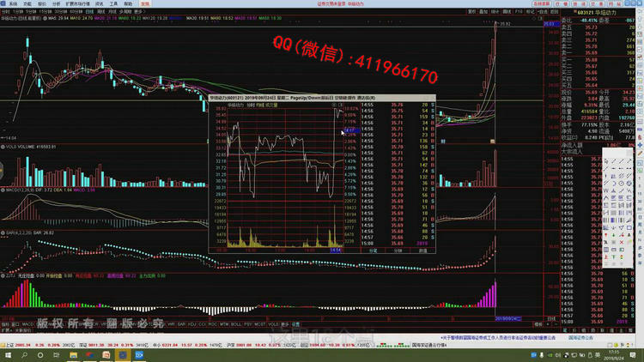Open the 报价 menu

(x=42, y=3)
